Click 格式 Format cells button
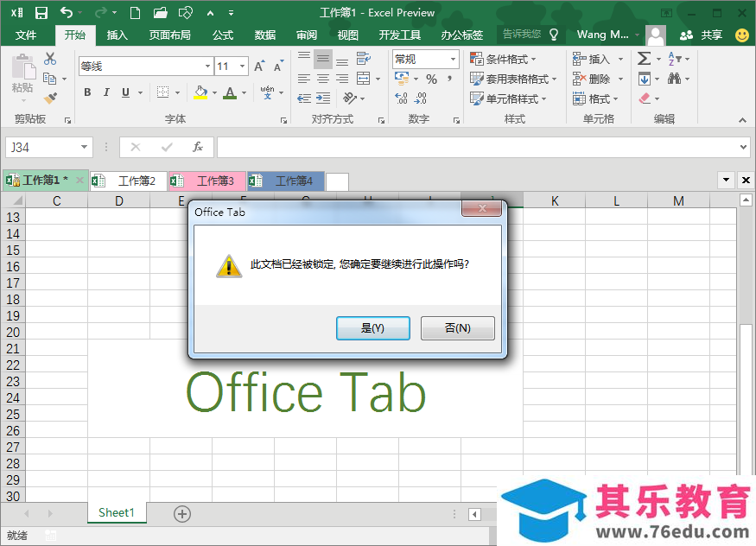756x546 pixels. click(595, 98)
